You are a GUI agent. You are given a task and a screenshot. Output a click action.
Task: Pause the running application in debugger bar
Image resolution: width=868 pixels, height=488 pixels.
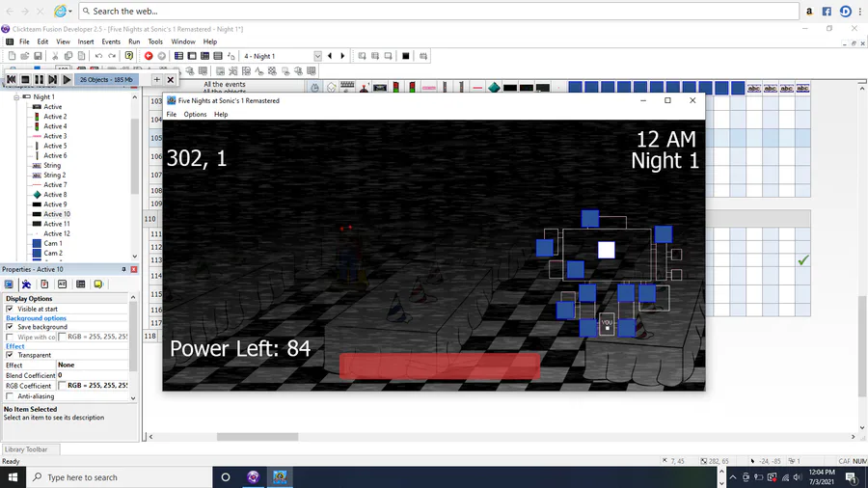pyautogui.click(x=39, y=80)
